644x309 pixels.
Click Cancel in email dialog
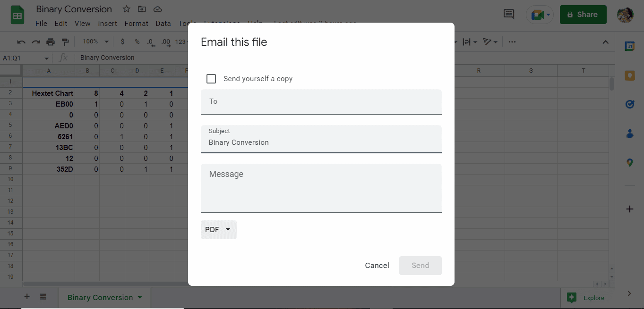(377, 266)
